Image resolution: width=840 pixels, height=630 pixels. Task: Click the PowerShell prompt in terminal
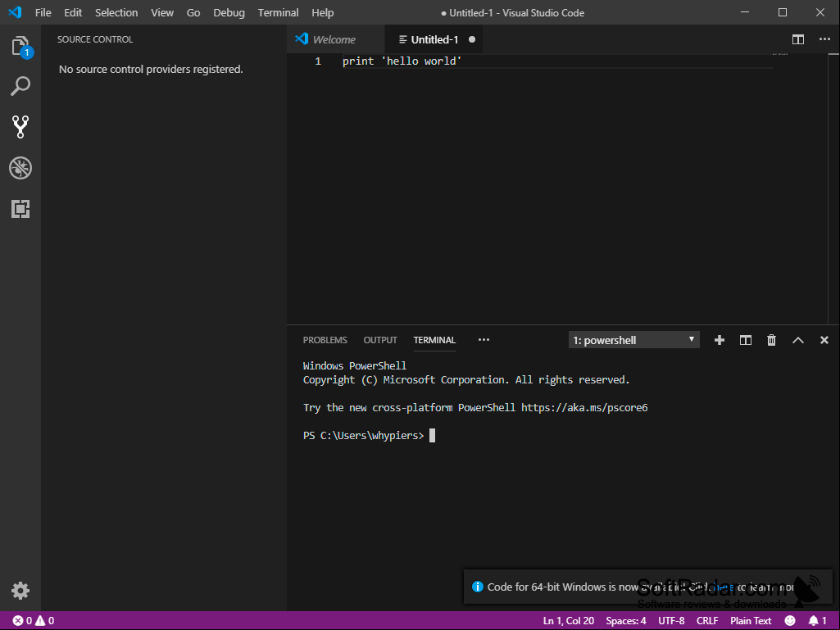(363, 436)
